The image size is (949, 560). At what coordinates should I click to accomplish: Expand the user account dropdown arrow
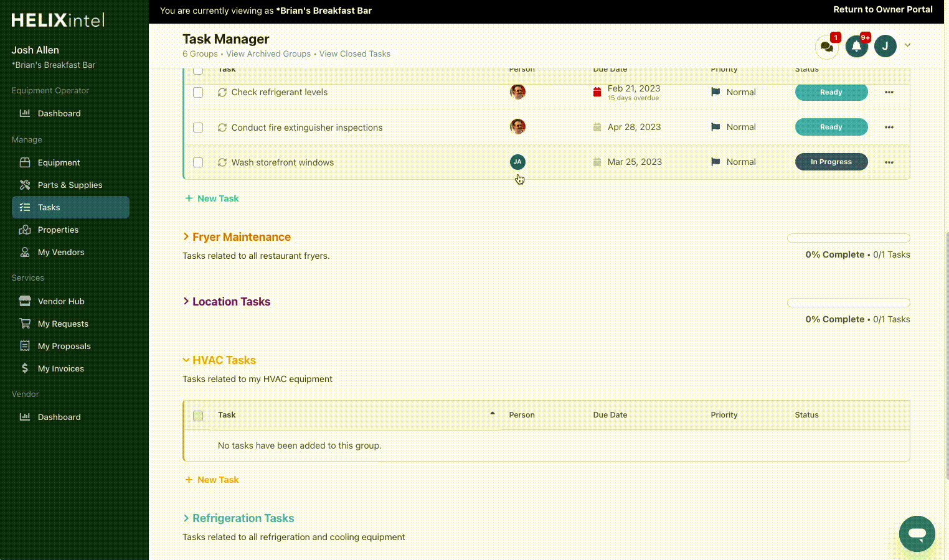(x=907, y=45)
